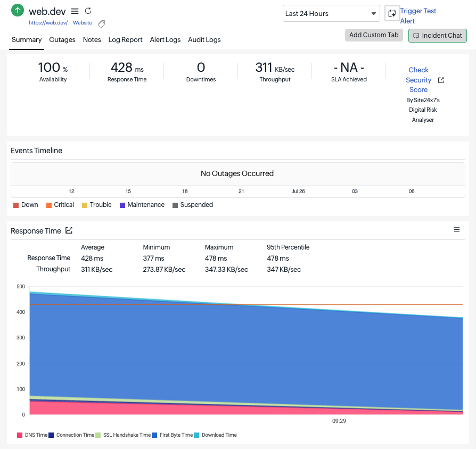Viewport: 476px width, 449px height.
Task: Switch to the Summary tab
Action: [x=27, y=40]
